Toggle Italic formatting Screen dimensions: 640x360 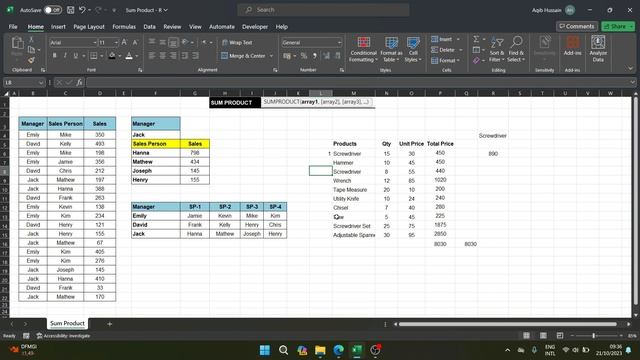click(x=65, y=56)
